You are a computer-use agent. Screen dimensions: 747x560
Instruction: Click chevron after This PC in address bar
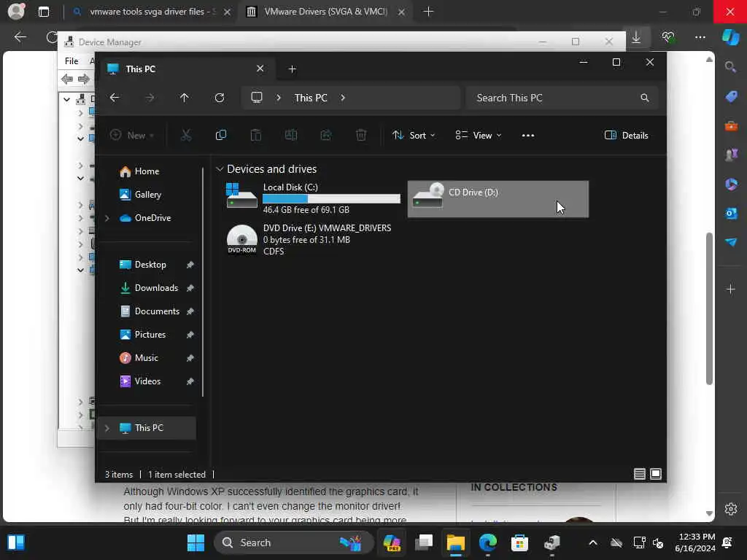343,98
